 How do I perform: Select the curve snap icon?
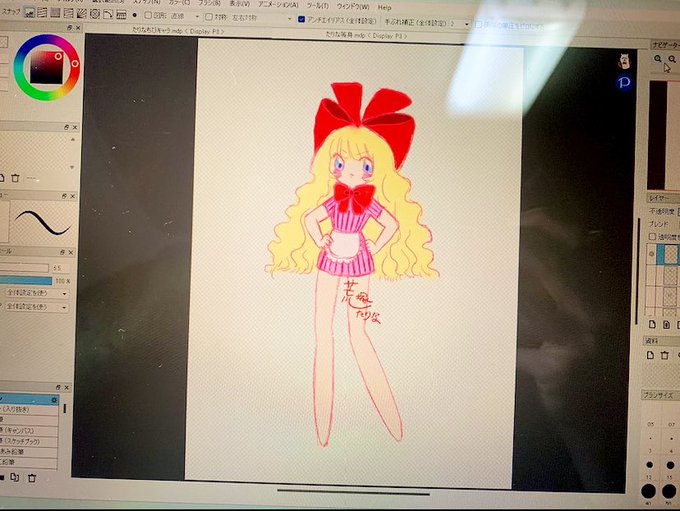pos(108,14)
